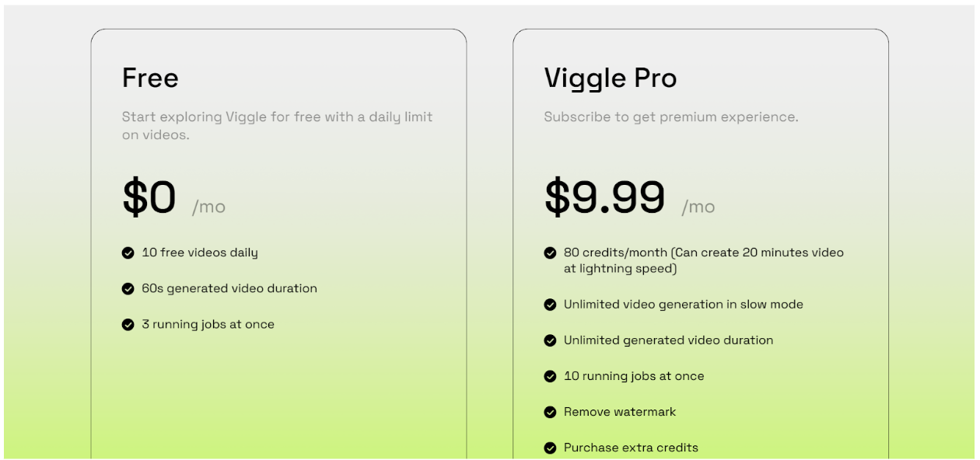The height and width of the screenshot is (460, 980).
Task: Click the checkmark beside 'Unlimited video generation in slow mode'
Action: pos(550,305)
